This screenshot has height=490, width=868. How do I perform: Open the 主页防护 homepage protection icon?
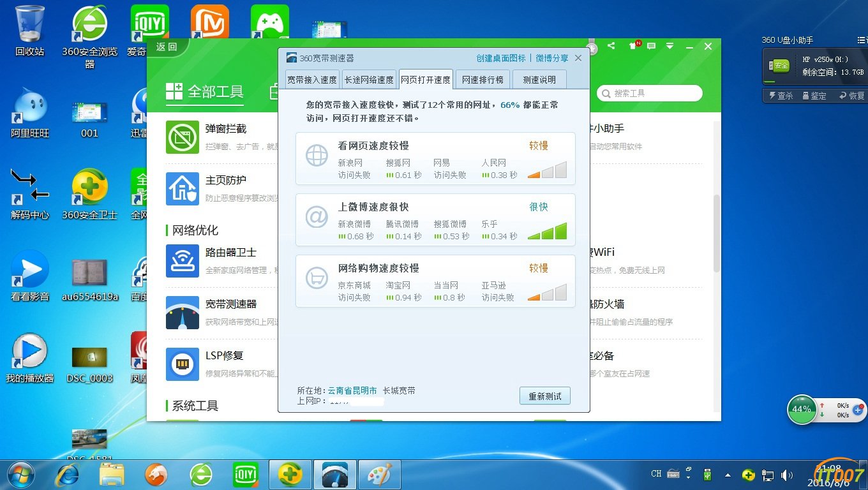click(x=183, y=189)
